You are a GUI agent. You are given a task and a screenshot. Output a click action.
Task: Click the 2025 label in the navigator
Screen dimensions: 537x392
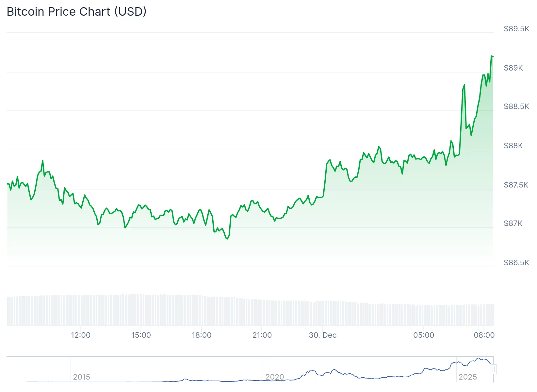467,377
